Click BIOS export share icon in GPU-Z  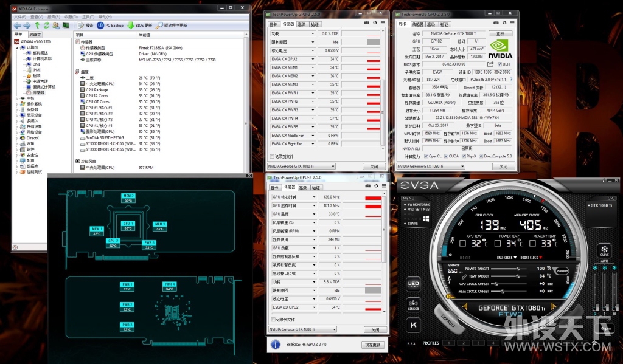coord(491,64)
